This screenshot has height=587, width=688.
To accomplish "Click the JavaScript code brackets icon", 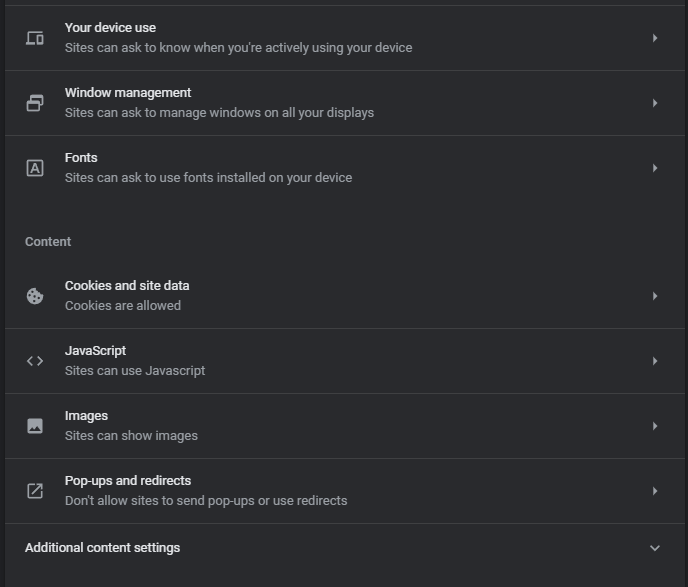I will [35, 361].
